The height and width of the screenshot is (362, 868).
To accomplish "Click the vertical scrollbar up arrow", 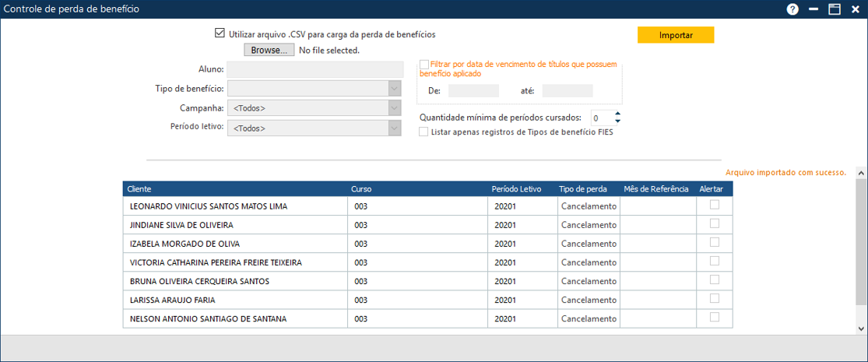I will (x=860, y=173).
